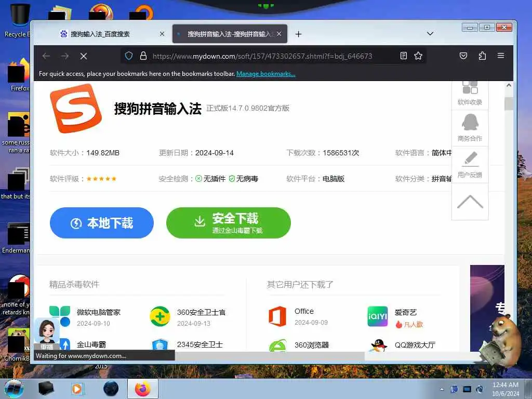Close the 搜狗输入法_百度搜索 tab
Image resolution: width=532 pixels, height=399 pixels.
162,34
